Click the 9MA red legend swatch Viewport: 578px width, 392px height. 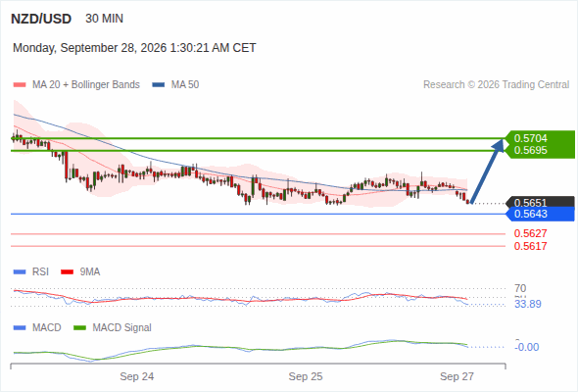tap(67, 272)
